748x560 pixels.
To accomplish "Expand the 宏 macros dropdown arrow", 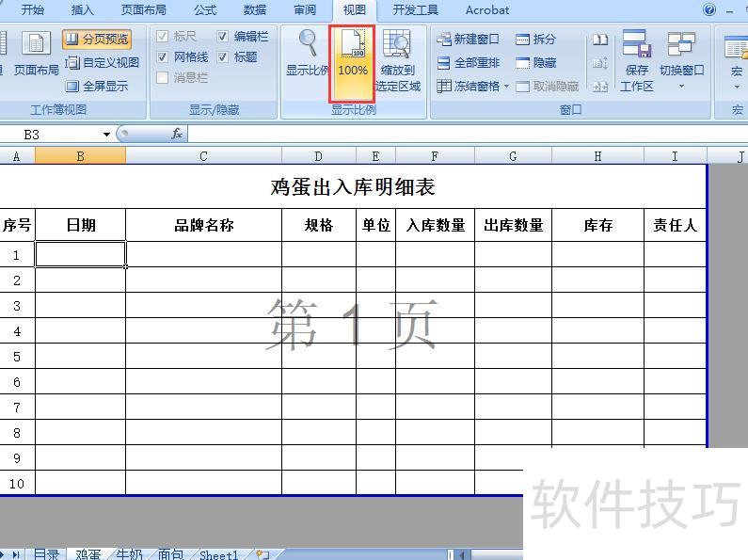I will tap(737, 87).
